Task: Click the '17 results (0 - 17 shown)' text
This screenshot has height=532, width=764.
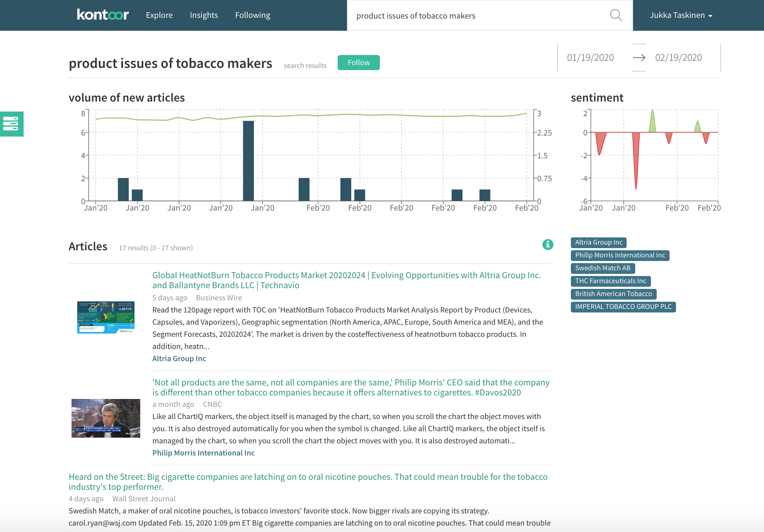Action: pos(156,248)
